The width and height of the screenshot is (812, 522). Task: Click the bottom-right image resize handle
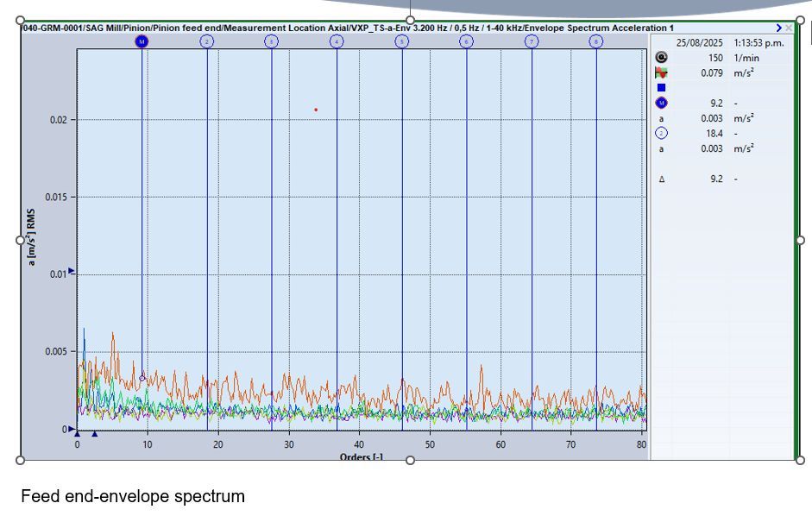800,460
